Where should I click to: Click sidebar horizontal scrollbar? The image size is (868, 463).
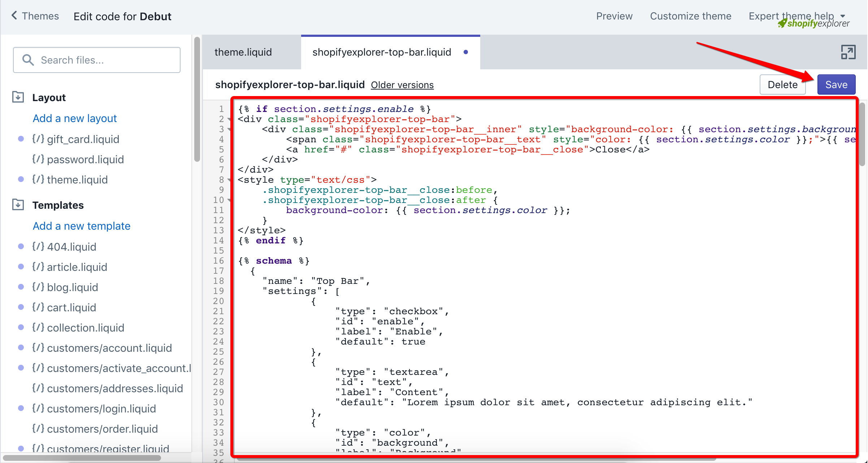(82, 458)
